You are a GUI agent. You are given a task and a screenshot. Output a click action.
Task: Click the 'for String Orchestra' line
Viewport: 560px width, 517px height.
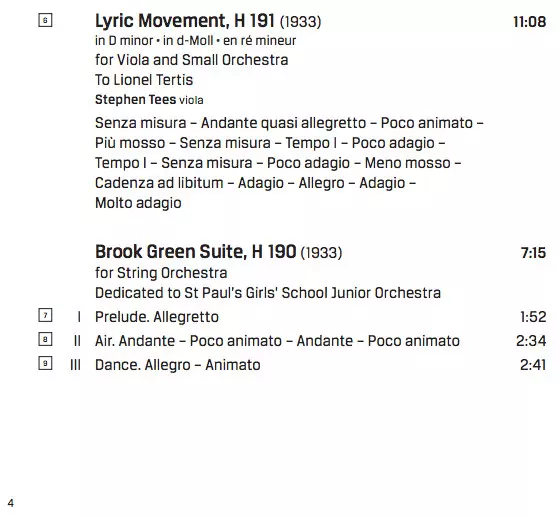(161, 273)
